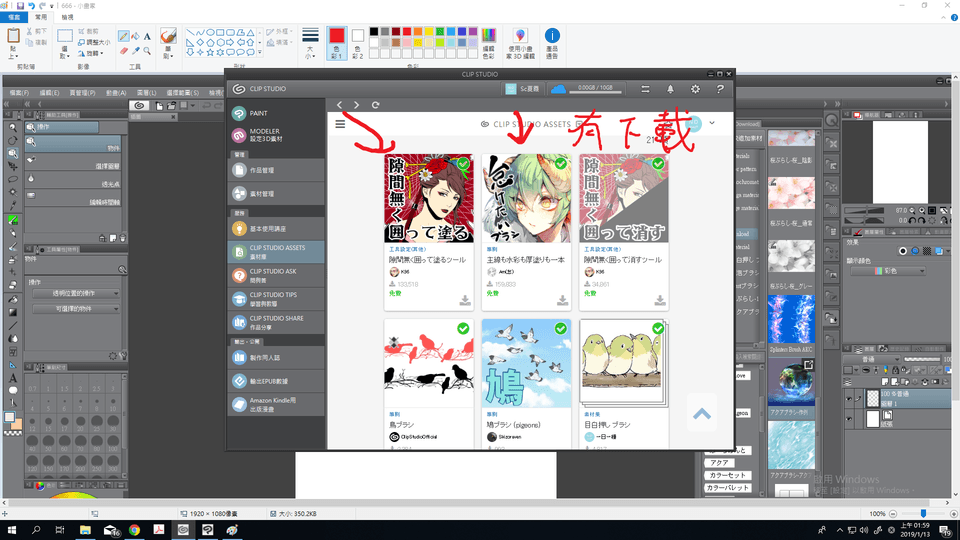Open CLIP STUDIO ASK in sidebar
Viewport: 960px width, 540px height.
pyautogui.click(x=276, y=276)
